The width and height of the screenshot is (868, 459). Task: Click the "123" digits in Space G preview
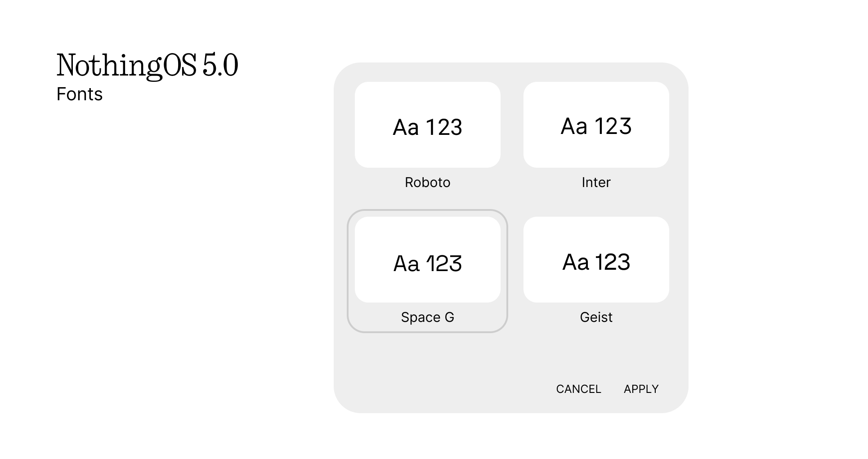pos(444,263)
